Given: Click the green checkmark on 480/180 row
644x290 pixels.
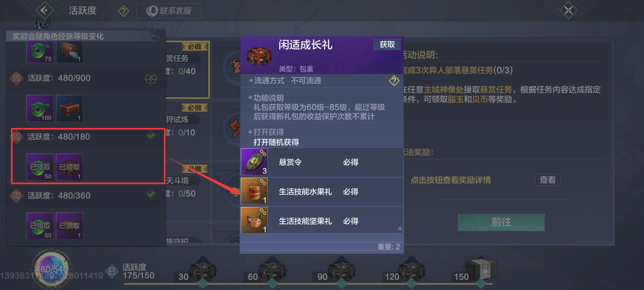Looking at the screenshot, I should click(150, 136).
